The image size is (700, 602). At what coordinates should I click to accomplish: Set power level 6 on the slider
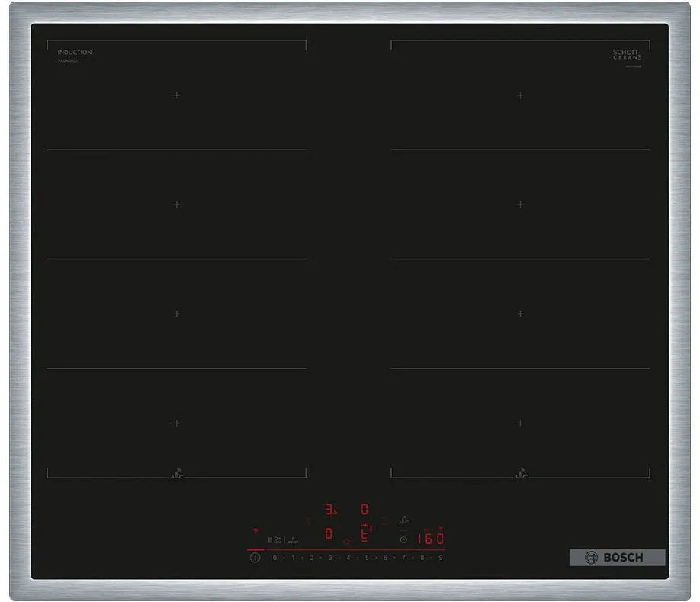click(385, 558)
